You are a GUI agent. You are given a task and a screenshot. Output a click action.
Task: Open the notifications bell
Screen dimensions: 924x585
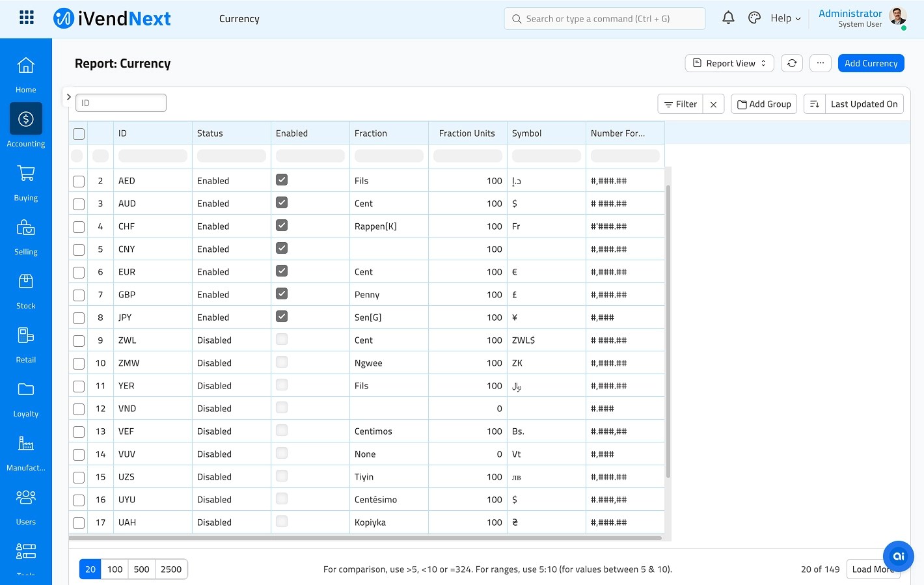tap(728, 18)
